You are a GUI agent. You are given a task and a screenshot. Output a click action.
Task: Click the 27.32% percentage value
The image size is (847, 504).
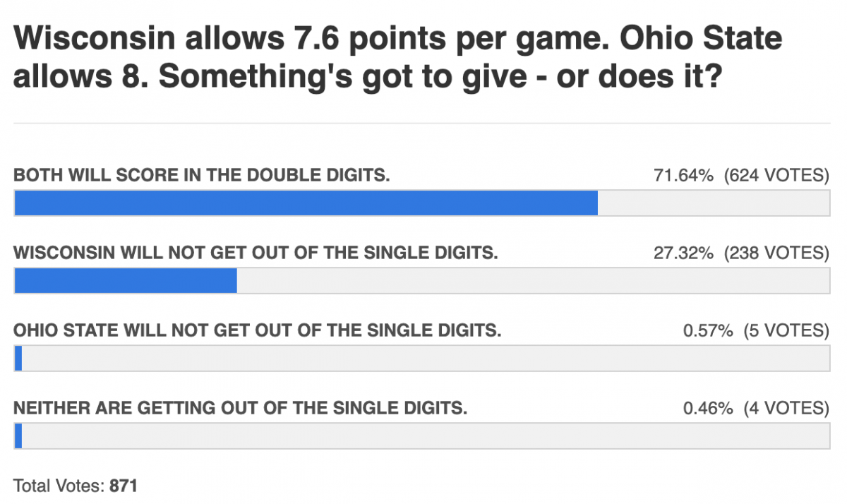(x=683, y=252)
